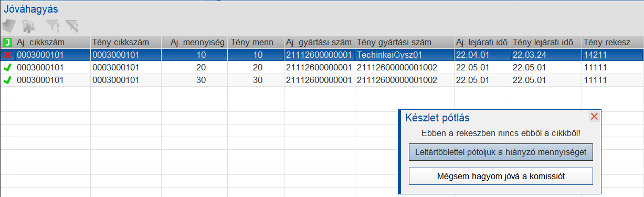Click Tény lejárati idő value 22.03.24

point(546,55)
